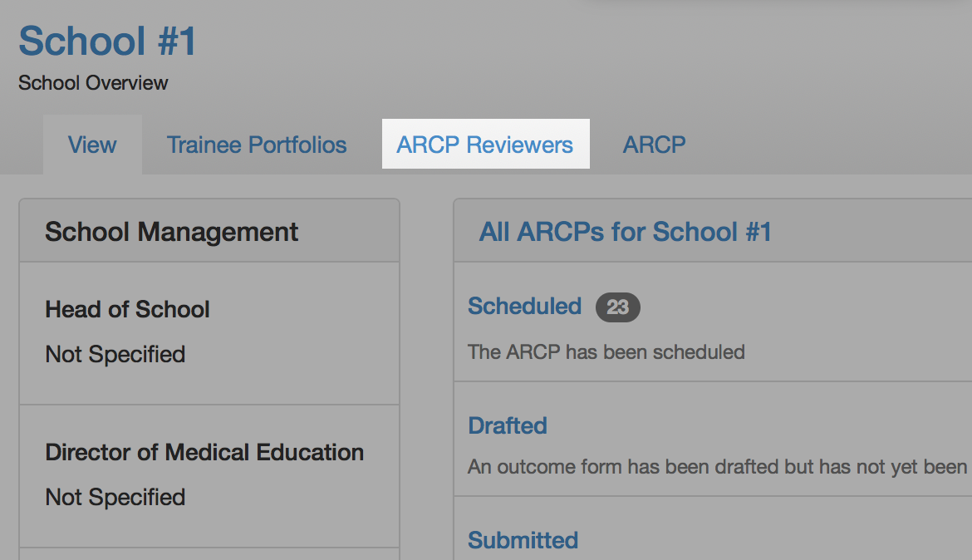Click Not Specified under Director of Medical Education
The width and height of the screenshot is (972, 560).
click(x=115, y=497)
